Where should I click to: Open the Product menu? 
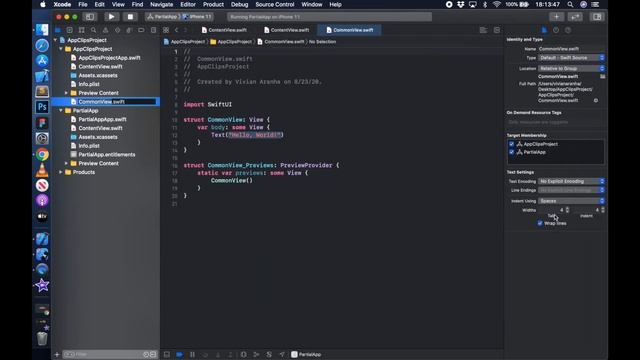[213, 4]
